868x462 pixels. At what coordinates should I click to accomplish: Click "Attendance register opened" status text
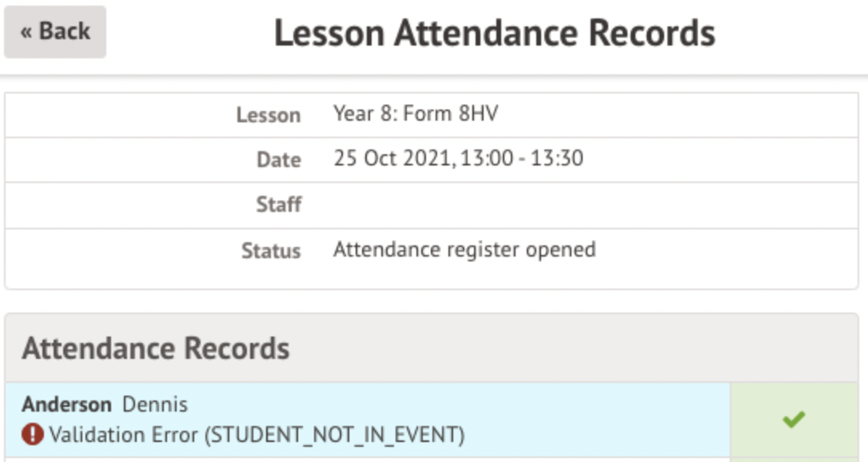tap(464, 249)
